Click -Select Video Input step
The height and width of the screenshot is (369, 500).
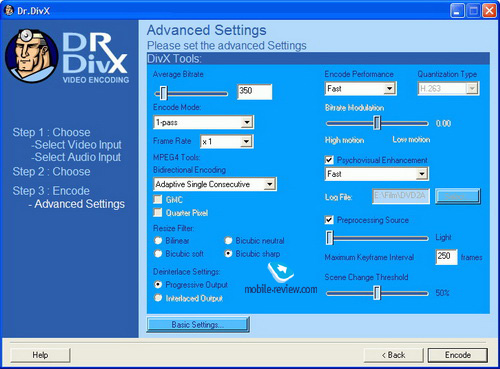coord(76,145)
